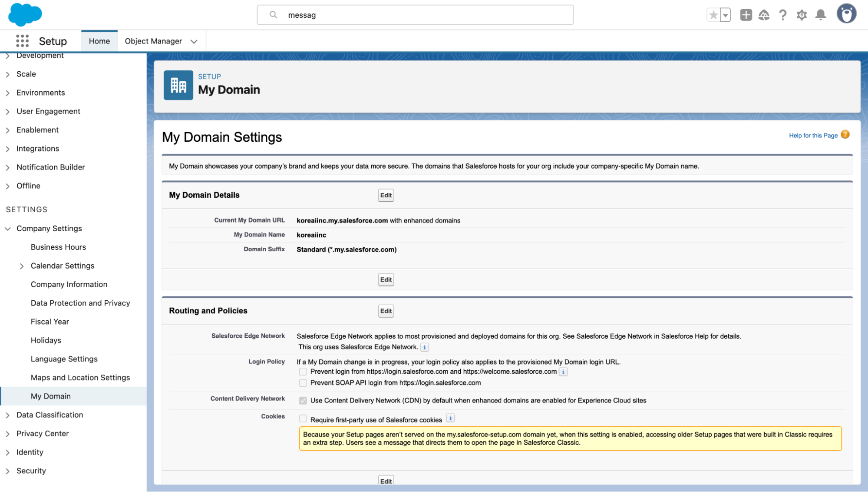Open Company Information page
Viewport: 868px width, 492px height.
pos(69,284)
